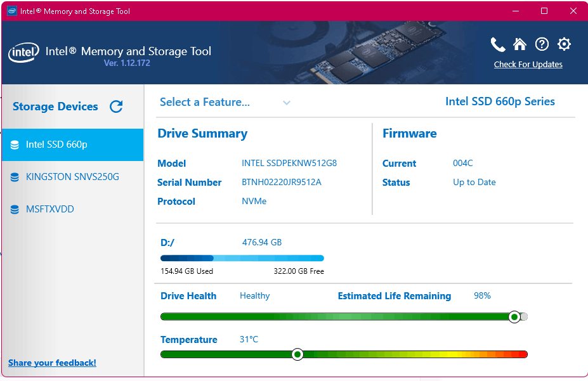Click the NVMe protocol value
The image size is (588, 381).
pos(254,201)
